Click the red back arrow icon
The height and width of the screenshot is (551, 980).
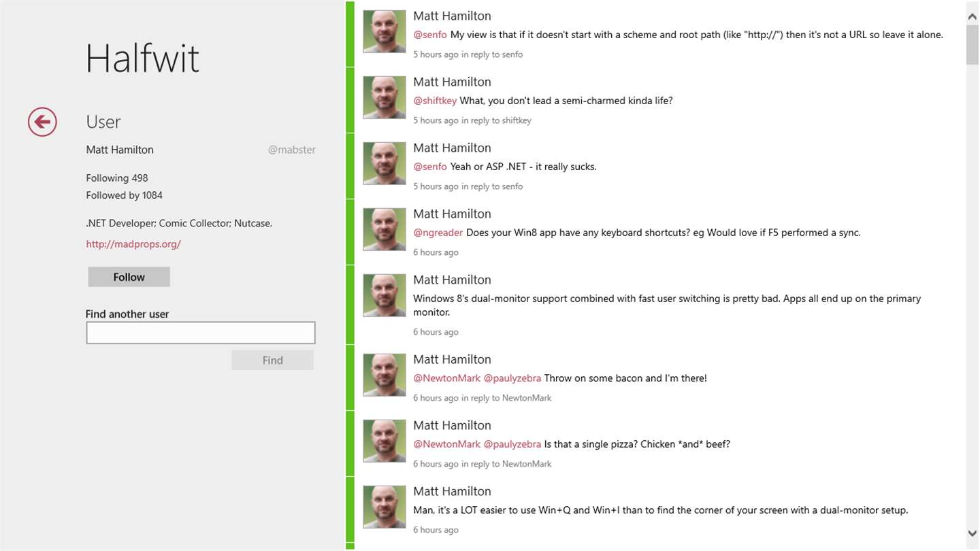[42, 122]
